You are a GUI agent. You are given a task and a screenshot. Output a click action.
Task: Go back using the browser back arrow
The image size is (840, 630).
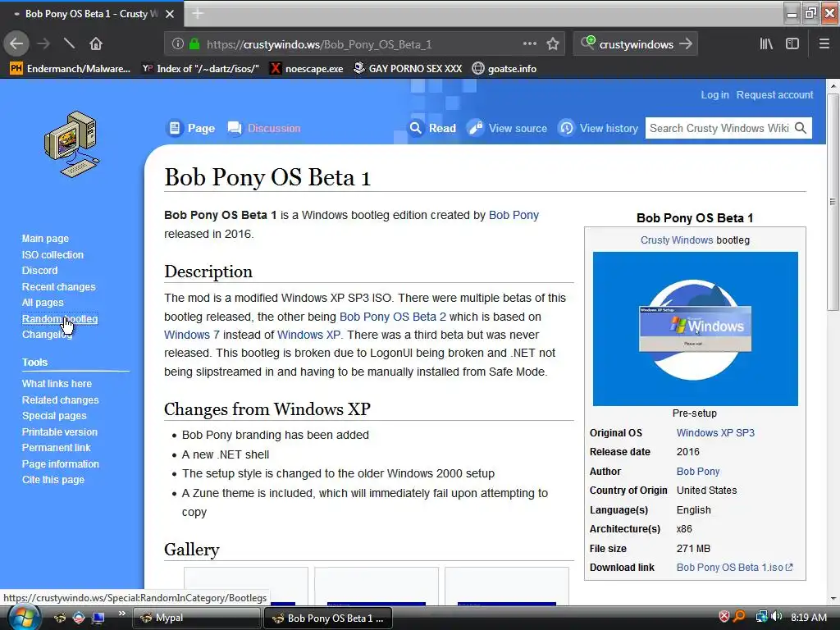point(16,44)
